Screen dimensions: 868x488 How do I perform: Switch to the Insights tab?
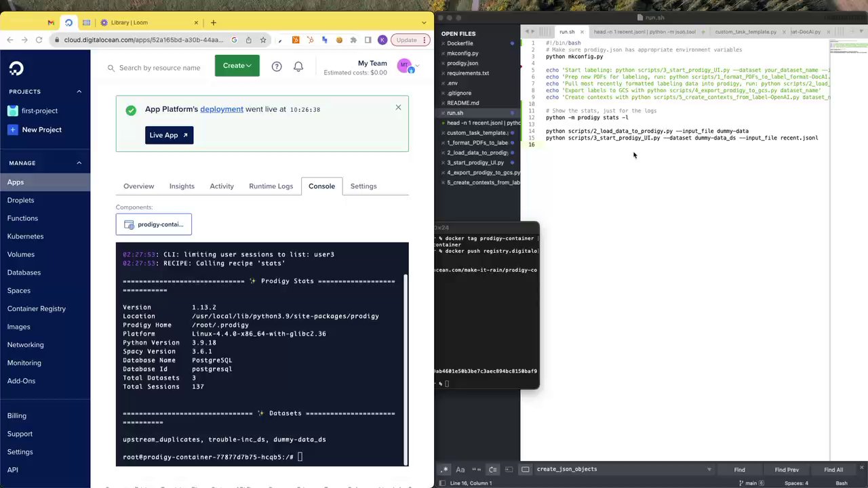tap(182, 186)
